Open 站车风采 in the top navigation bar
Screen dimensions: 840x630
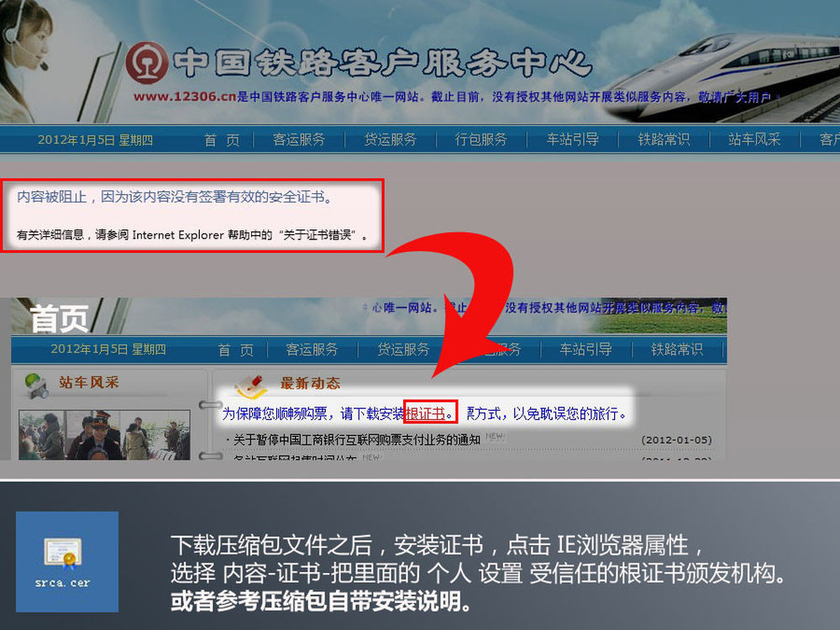pos(754,139)
